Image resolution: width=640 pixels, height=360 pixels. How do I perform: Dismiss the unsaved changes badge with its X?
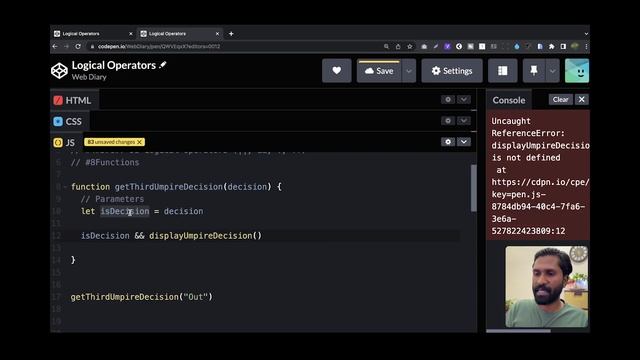click(140, 142)
